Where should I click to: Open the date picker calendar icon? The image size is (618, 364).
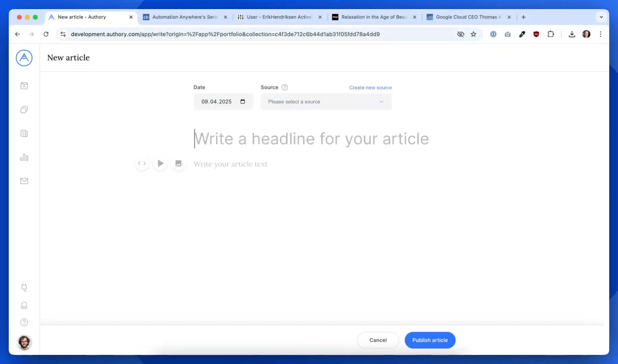(x=243, y=102)
